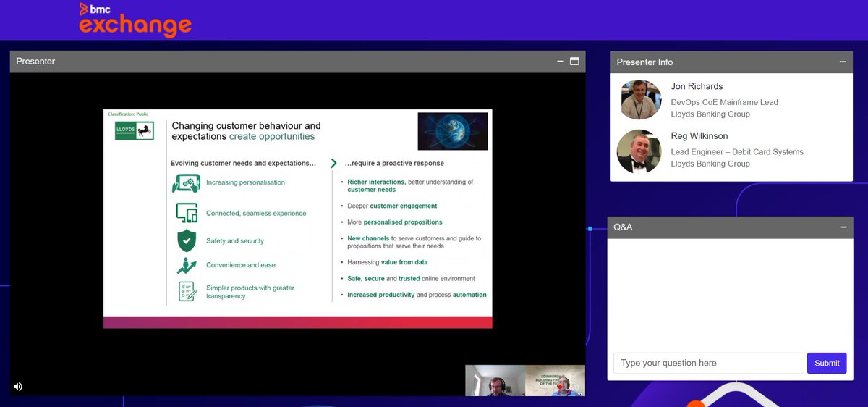Click 'Safety and security' text

click(x=235, y=241)
